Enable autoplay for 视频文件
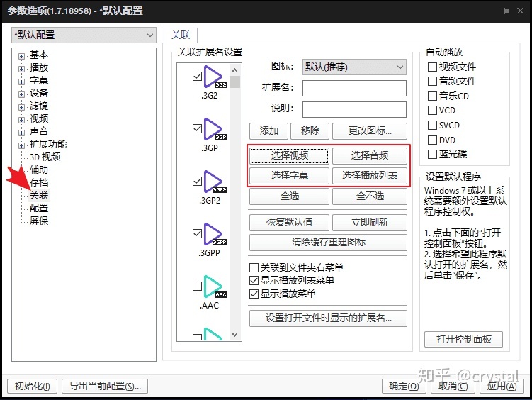Screen dimensions: 532x400 [432, 67]
